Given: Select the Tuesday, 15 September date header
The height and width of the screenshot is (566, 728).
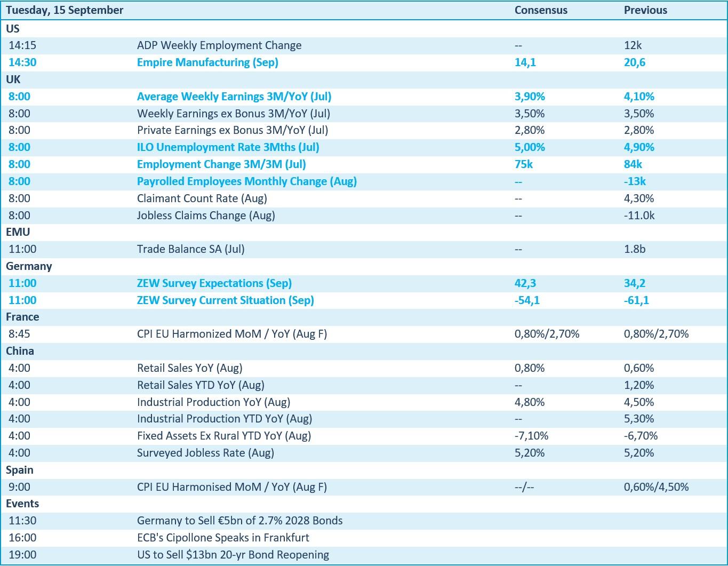Looking at the screenshot, I should [65, 10].
